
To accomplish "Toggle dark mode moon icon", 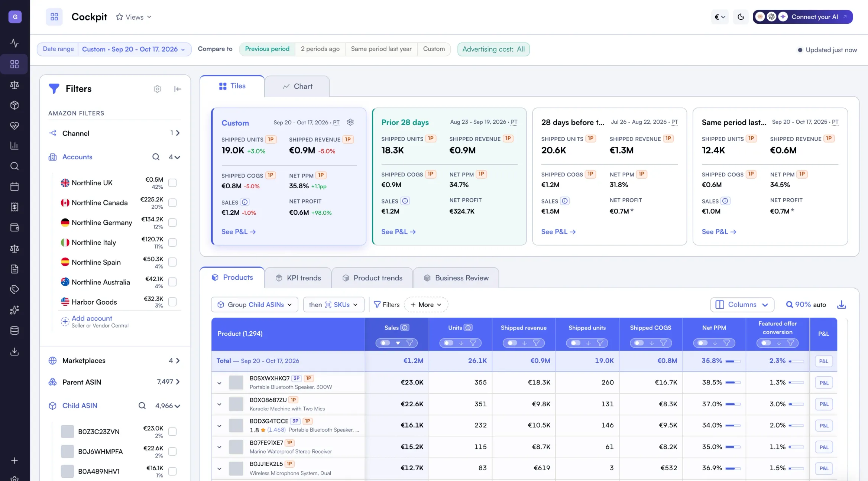I will coord(741,17).
